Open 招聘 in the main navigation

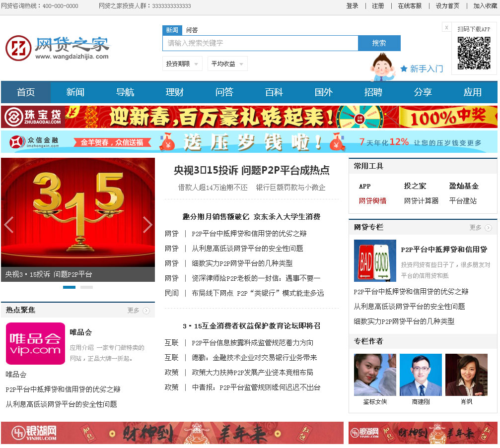click(x=373, y=92)
